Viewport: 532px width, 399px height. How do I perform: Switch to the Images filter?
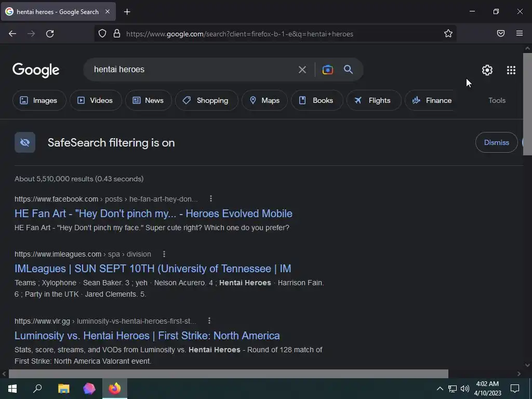tap(39, 100)
